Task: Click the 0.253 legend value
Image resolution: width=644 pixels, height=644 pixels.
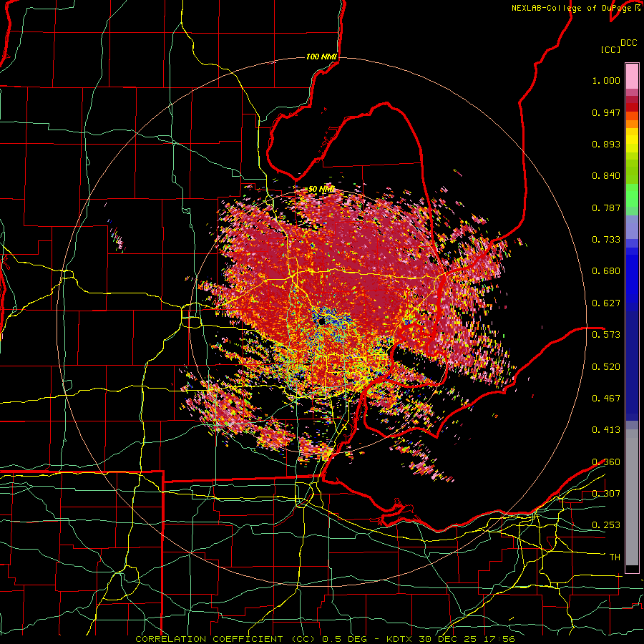Action: click(x=606, y=525)
